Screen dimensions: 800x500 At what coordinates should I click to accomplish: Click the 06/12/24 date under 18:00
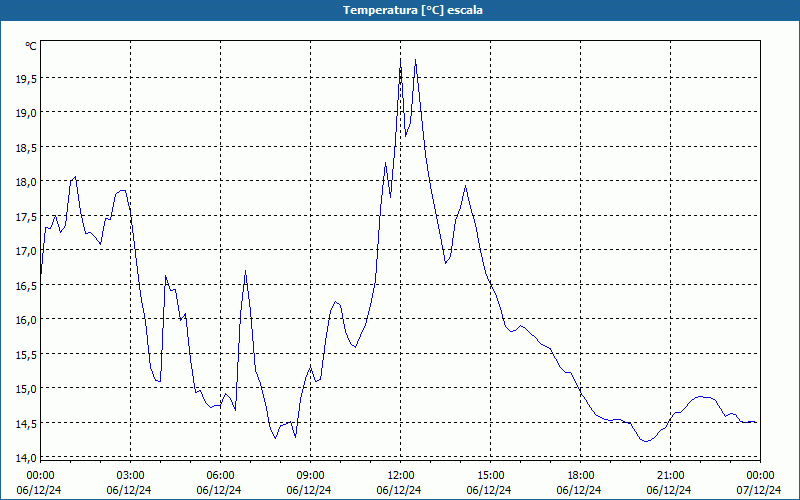579,490
